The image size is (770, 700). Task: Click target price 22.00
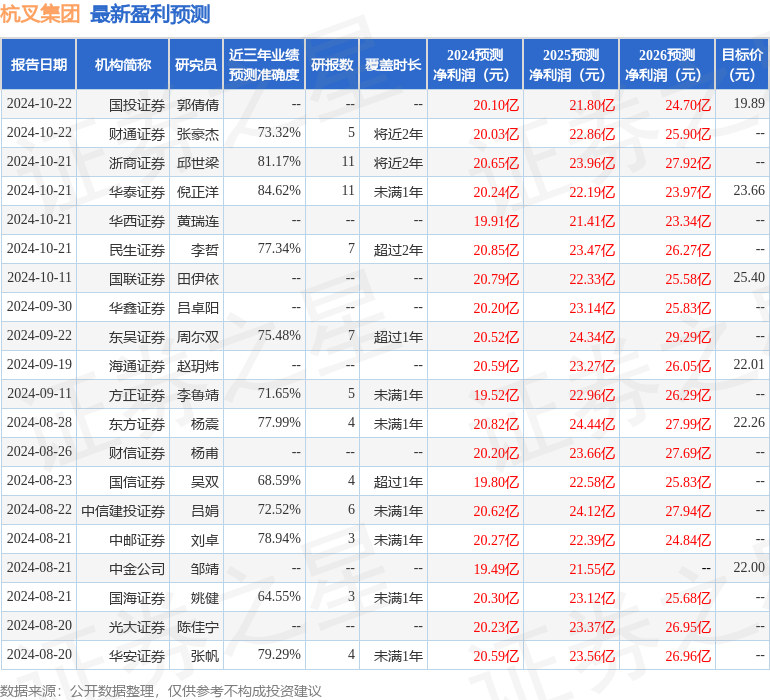pyautogui.click(x=749, y=567)
